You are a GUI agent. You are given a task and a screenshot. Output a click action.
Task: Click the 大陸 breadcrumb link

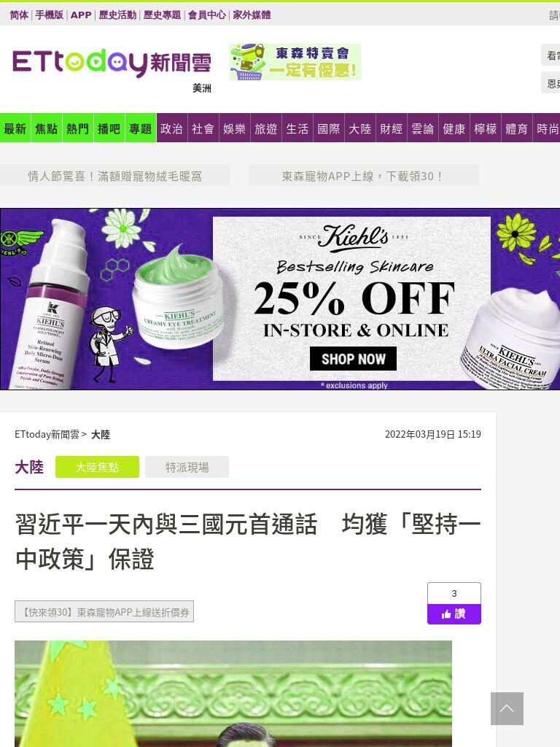pos(101,434)
